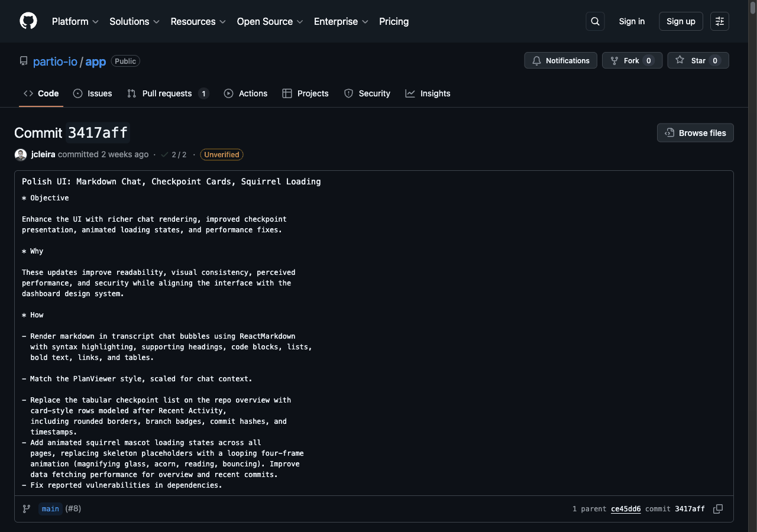The height and width of the screenshot is (532, 757).
Task: Click the Notifications bell button
Action: 561,60
